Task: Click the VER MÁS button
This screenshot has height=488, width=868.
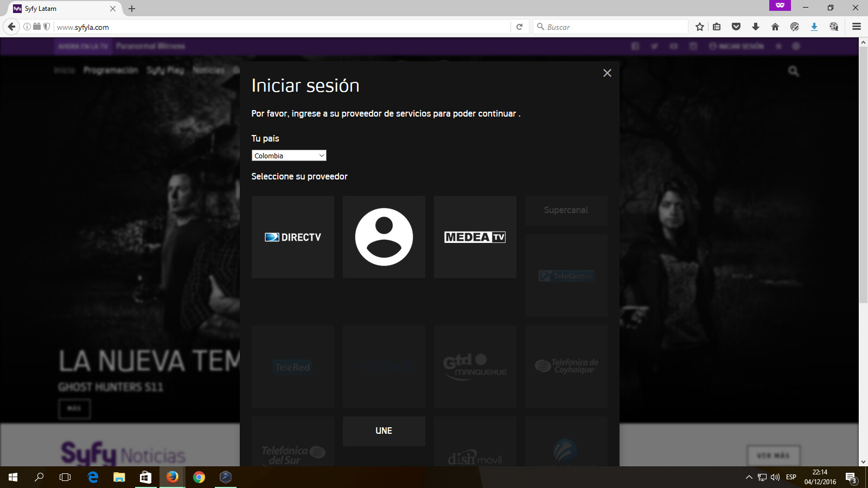Action: [774, 455]
